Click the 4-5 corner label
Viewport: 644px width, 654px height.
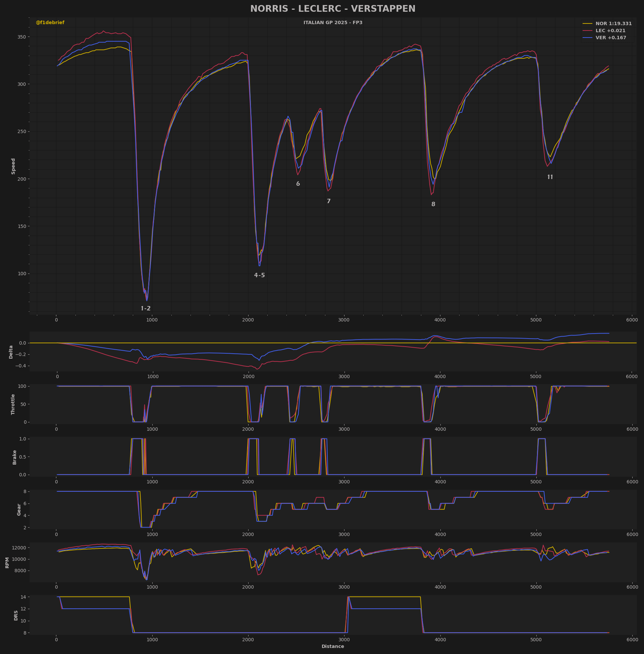(x=259, y=276)
